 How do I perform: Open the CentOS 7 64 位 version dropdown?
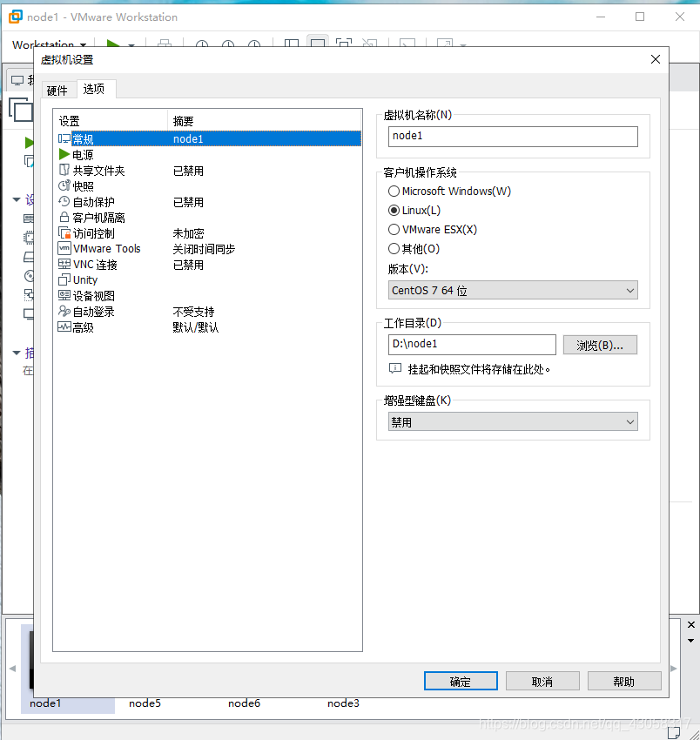(x=513, y=290)
